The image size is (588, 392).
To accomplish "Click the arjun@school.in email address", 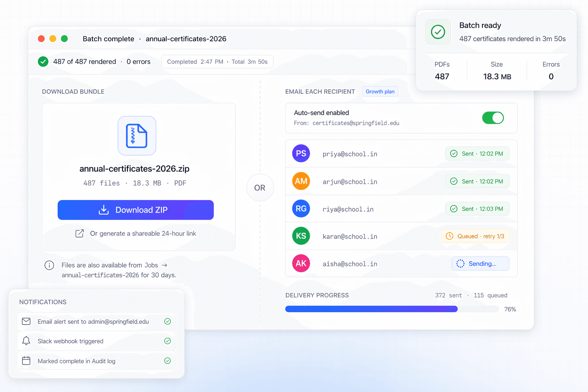I will coord(350,182).
